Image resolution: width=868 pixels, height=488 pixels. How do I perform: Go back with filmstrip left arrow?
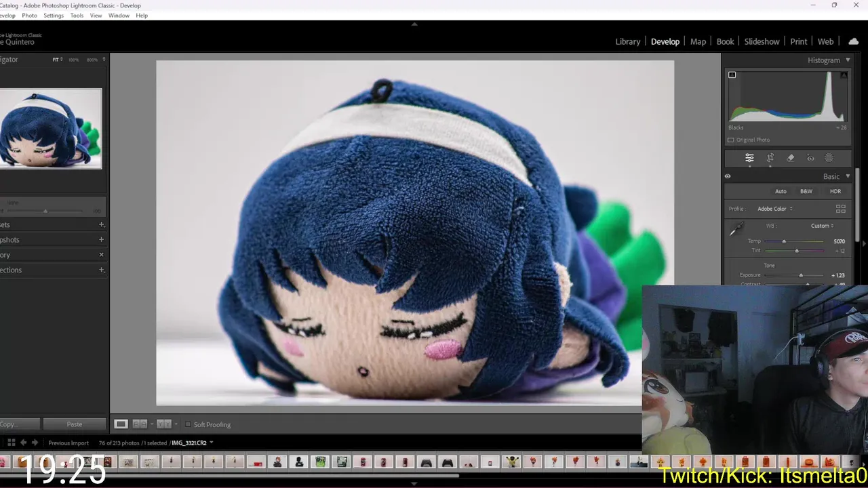click(24, 443)
